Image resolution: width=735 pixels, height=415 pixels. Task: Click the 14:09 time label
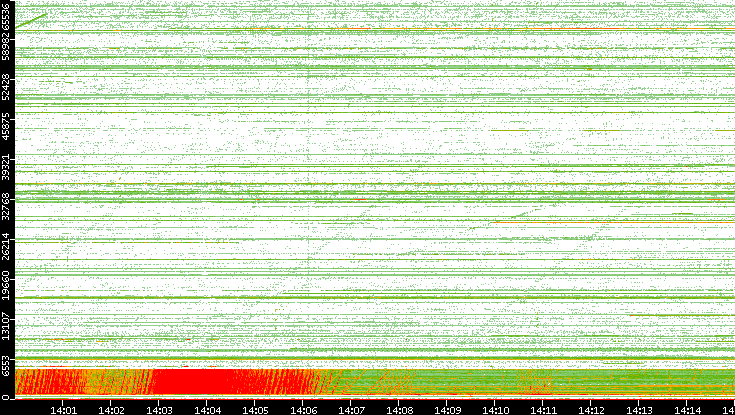(x=448, y=408)
